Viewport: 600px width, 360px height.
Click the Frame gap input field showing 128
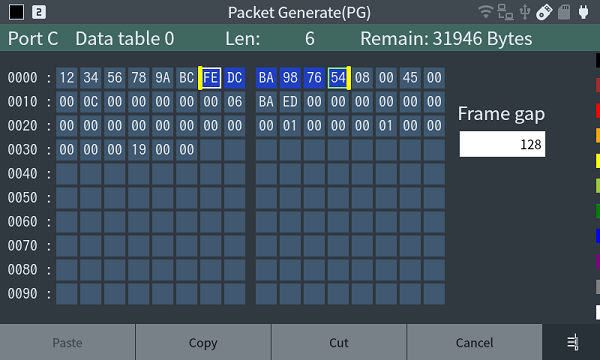pos(502,144)
